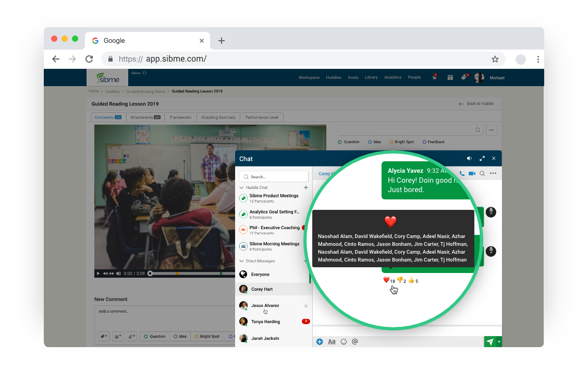This screenshot has width=588, height=368.
Task: Open the notifications icon in Sibme header
Action: click(435, 77)
